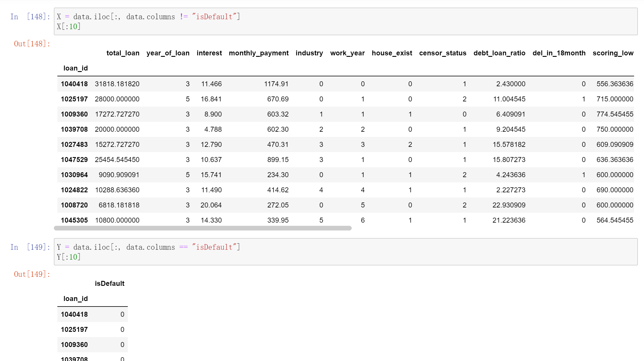Click total_loan value 9090.909091
The image size is (644, 361).
coord(119,175)
